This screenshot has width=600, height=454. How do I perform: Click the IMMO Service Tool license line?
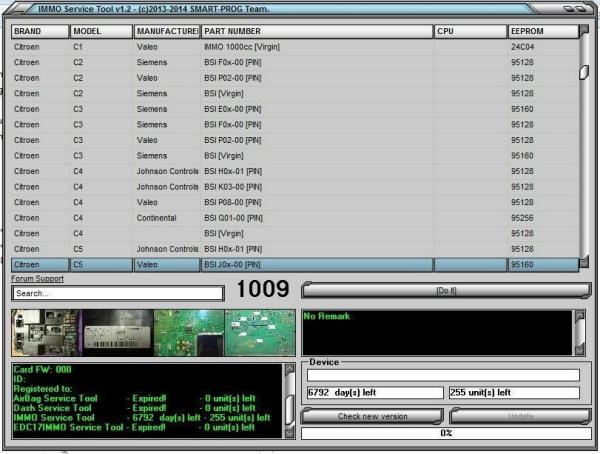(142, 418)
